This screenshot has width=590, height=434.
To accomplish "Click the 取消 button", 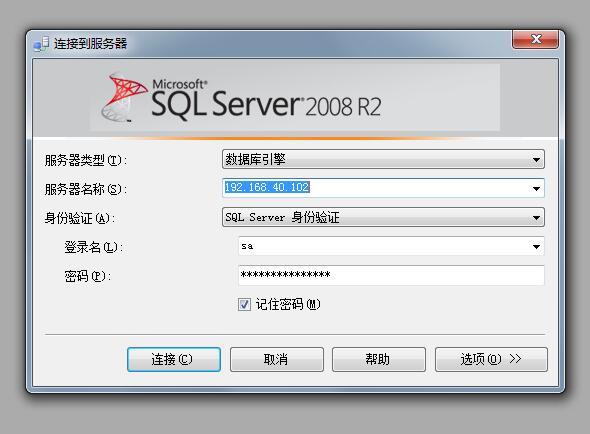I will (x=277, y=359).
